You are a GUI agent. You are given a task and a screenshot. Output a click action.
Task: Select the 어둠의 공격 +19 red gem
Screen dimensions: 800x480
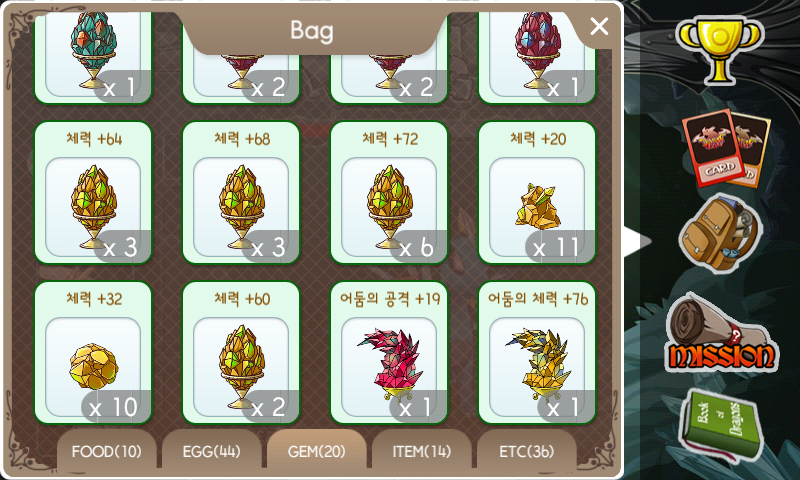(389, 353)
